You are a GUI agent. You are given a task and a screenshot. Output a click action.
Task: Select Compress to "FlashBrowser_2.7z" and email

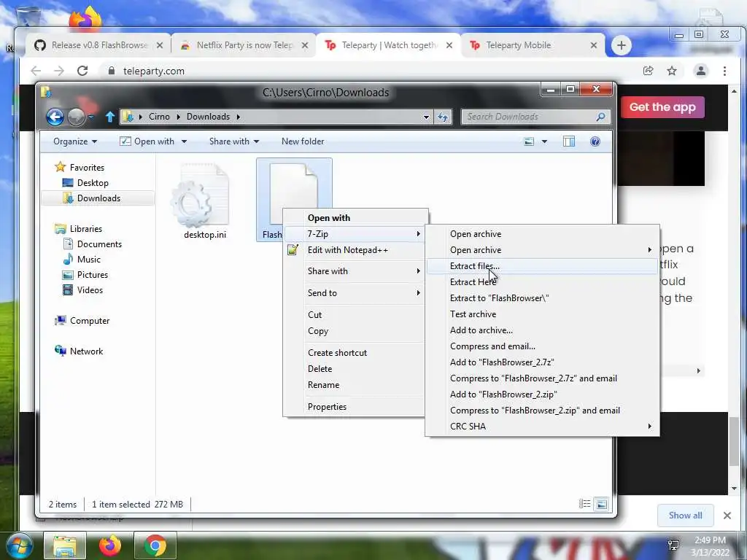[542, 378]
